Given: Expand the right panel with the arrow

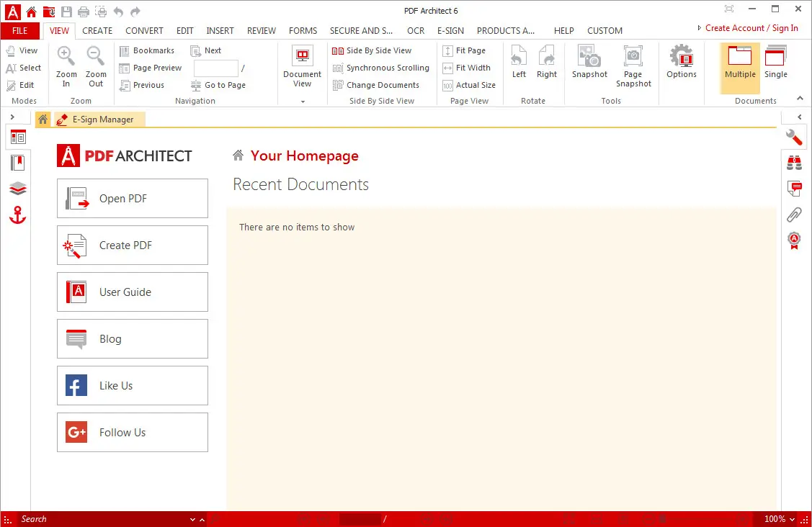Looking at the screenshot, I should coord(800,117).
